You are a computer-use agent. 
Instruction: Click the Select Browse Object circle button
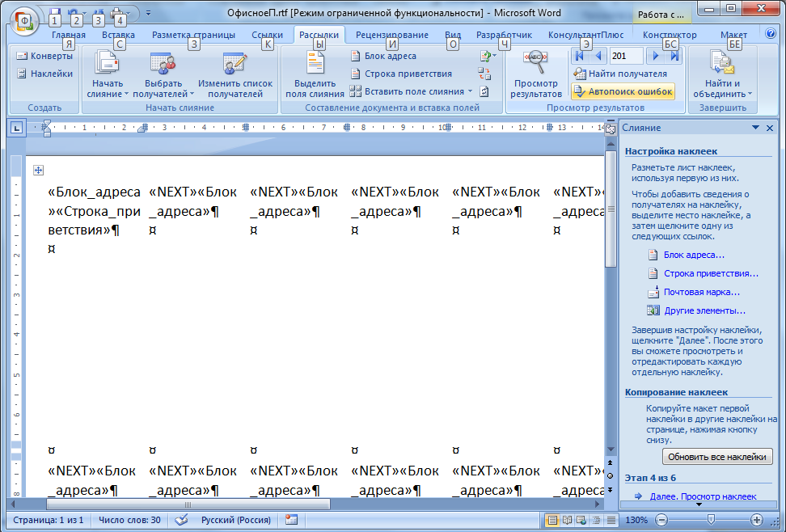(610, 476)
